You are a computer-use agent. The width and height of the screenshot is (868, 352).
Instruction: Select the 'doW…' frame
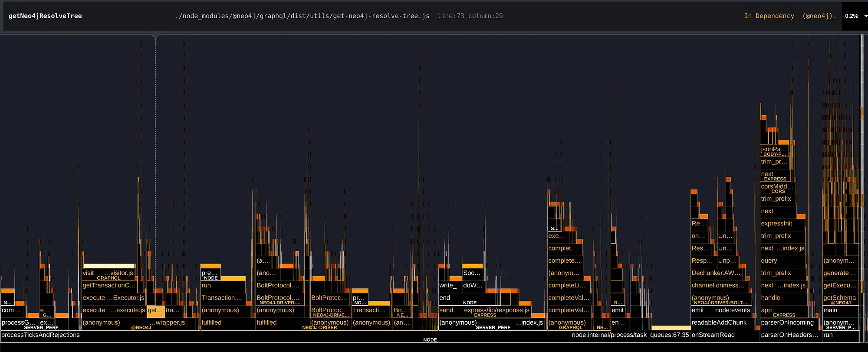tap(473, 287)
